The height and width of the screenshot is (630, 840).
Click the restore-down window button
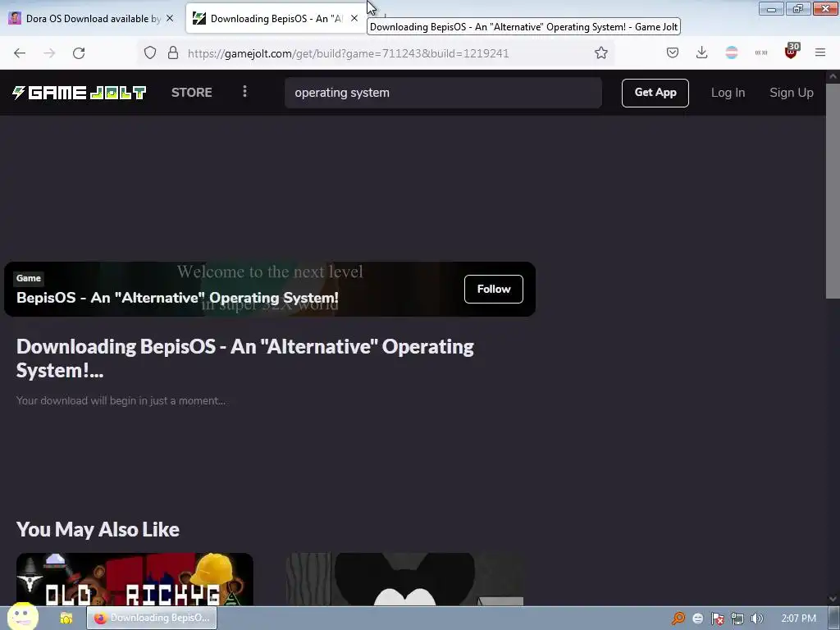[x=798, y=8]
